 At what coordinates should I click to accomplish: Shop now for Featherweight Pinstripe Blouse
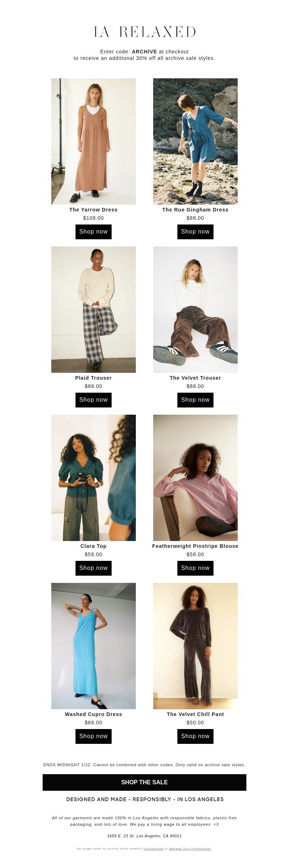coord(195,568)
